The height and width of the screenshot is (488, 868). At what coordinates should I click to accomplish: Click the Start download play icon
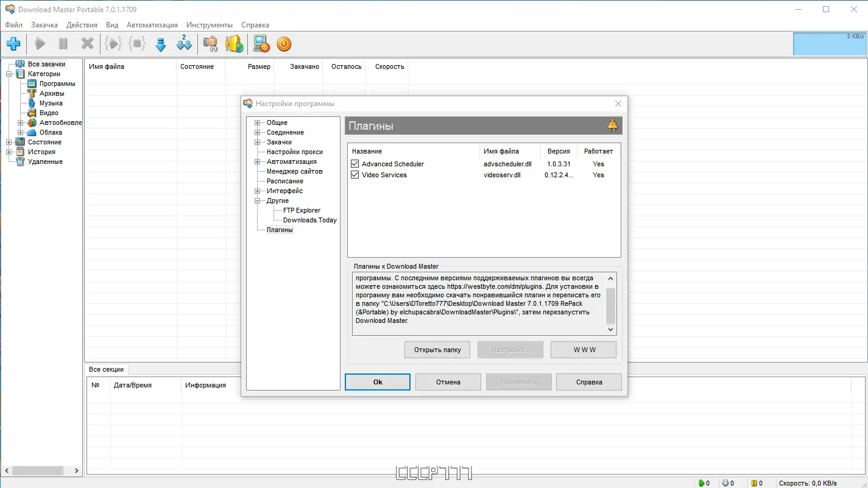pos(40,43)
